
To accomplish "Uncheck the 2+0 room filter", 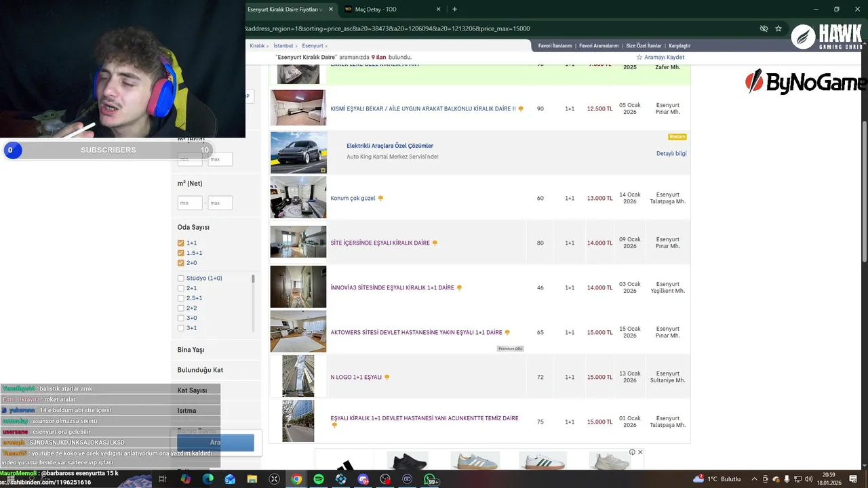I will [181, 263].
